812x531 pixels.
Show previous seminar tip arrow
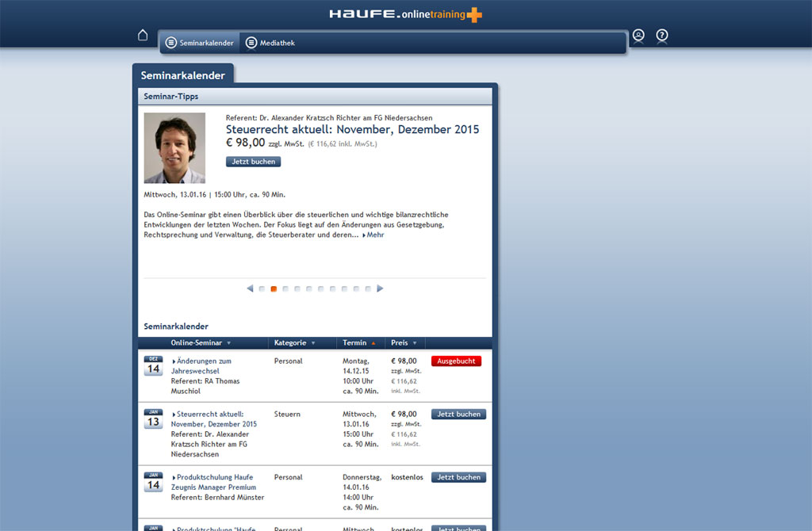(x=250, y=288)
